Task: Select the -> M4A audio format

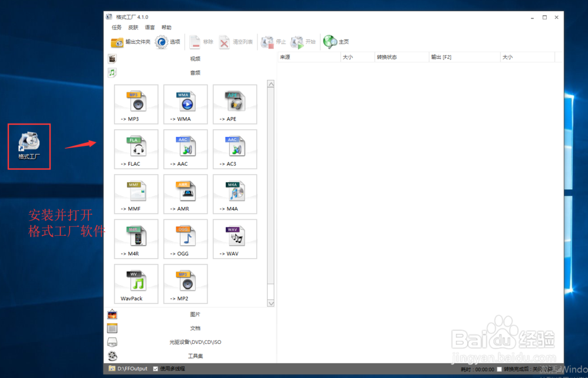Action: coord(235,194)
